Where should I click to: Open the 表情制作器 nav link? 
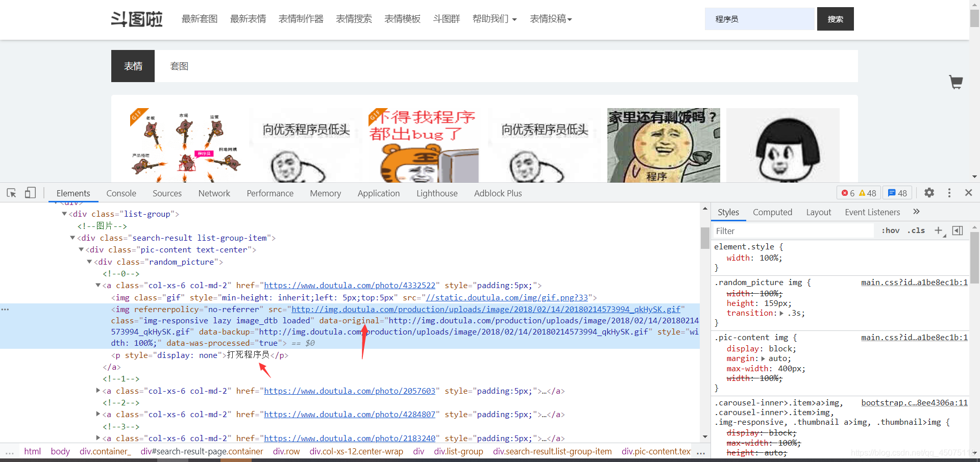pyautogui.click(x=301, y=19)
